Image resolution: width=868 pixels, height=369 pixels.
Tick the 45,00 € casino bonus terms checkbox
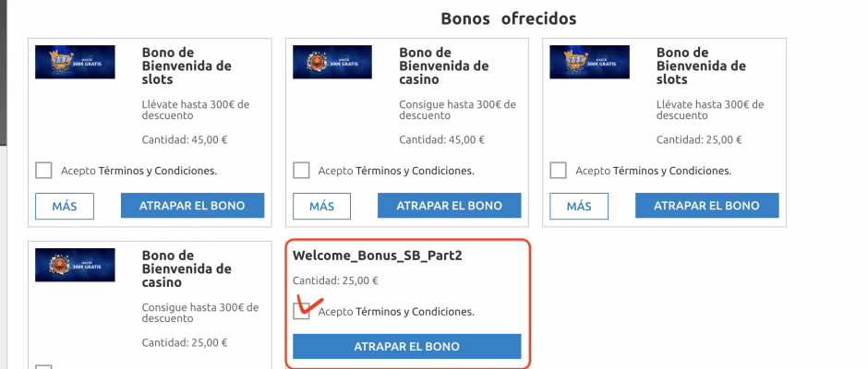pos(301,171)
